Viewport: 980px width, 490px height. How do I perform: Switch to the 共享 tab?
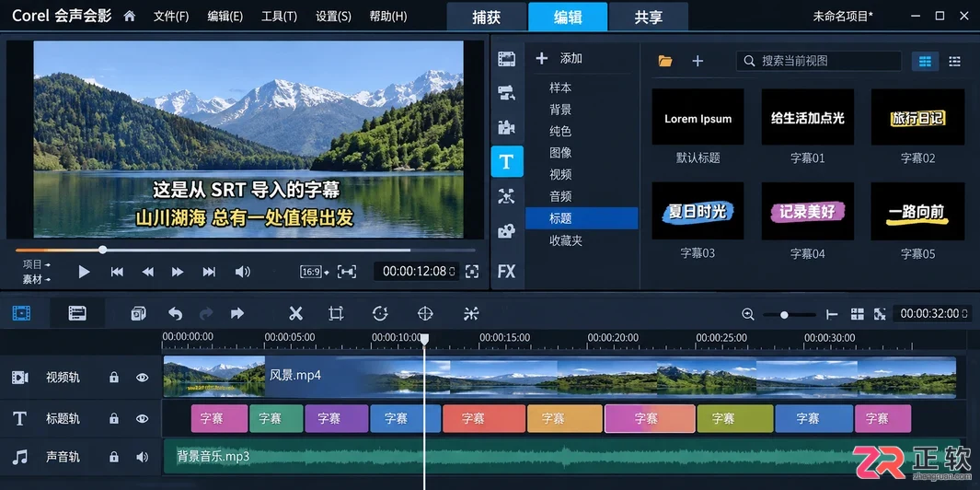(649, 17)
